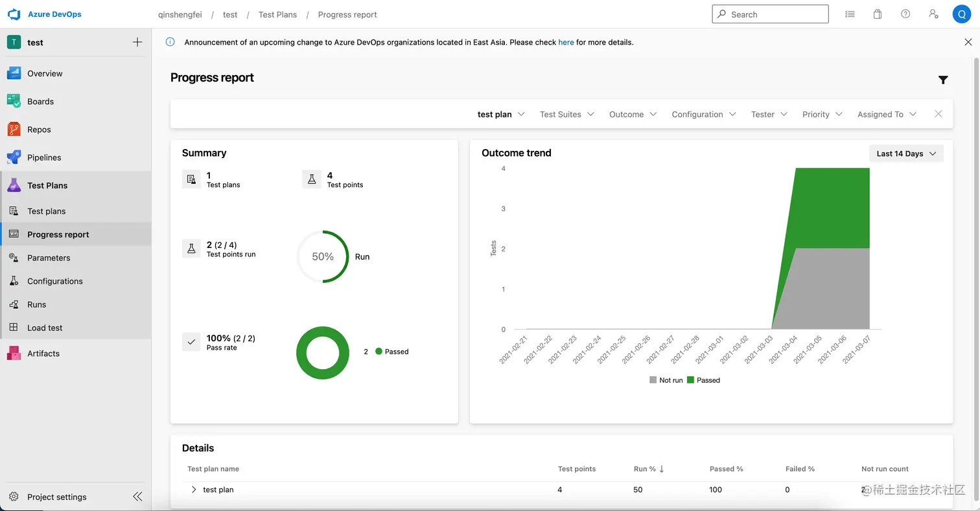Click the Azure DevOps logo
The height and width of the screenshot is (511, 980).
point(14,14)
